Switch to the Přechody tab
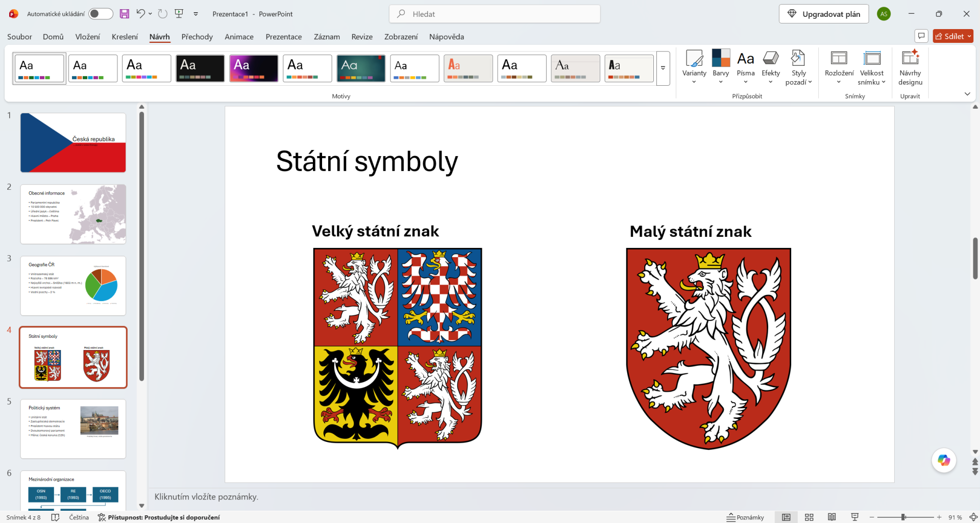This screenshot has height=523, width=980. pyautogui.click(x=197, y=37)
